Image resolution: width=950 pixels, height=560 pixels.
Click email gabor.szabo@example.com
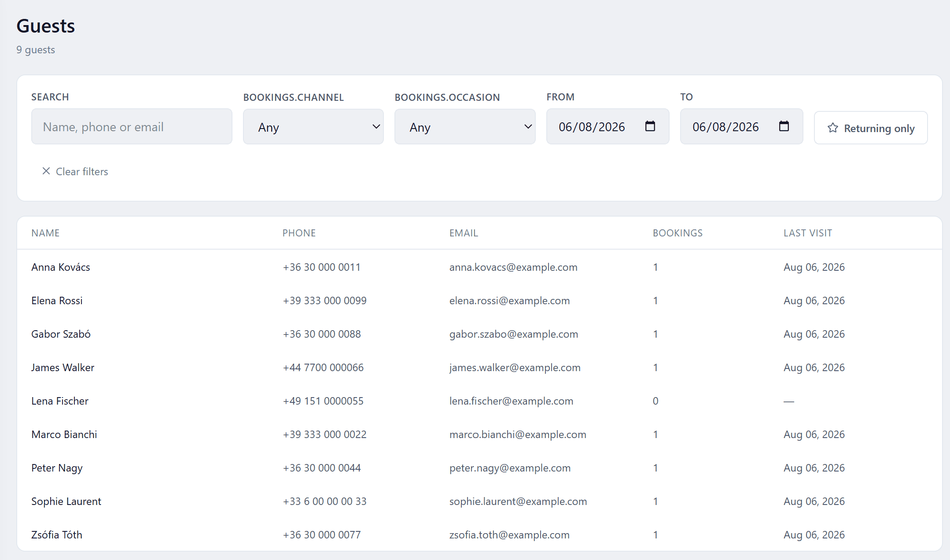514,334
